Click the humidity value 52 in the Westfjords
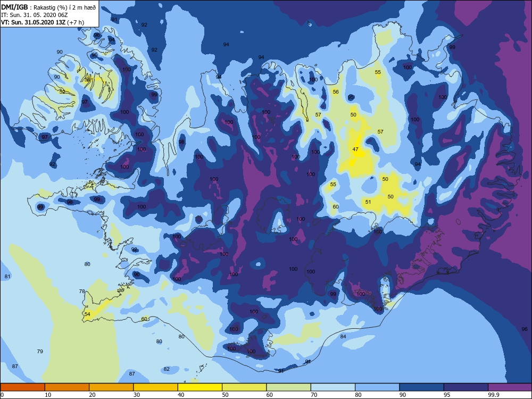 [x=62, y=92]
